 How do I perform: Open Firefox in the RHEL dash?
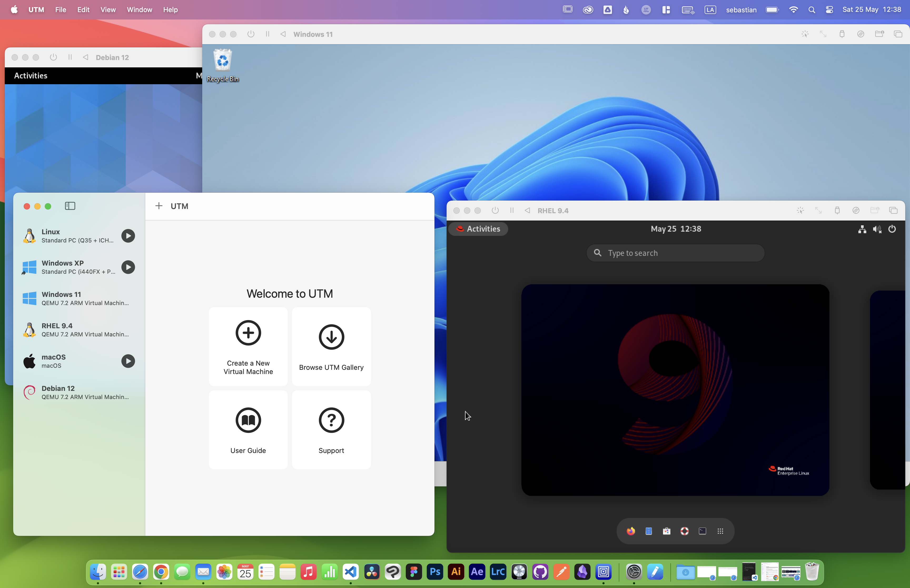630,531
